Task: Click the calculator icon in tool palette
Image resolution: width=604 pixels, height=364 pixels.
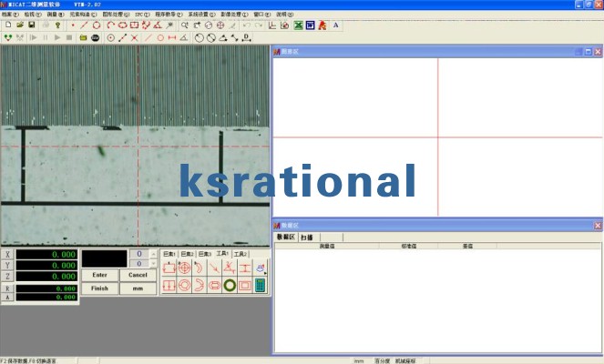Action: 261,285
